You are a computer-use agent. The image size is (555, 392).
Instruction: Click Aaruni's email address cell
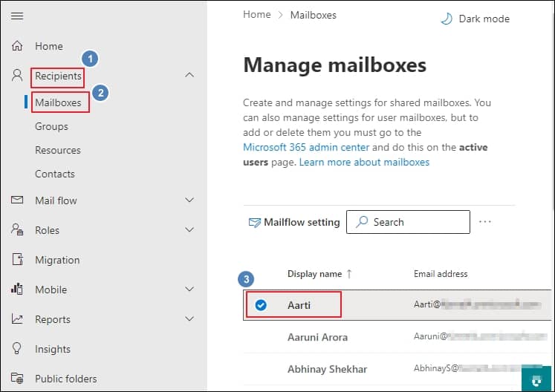(480, 336)
